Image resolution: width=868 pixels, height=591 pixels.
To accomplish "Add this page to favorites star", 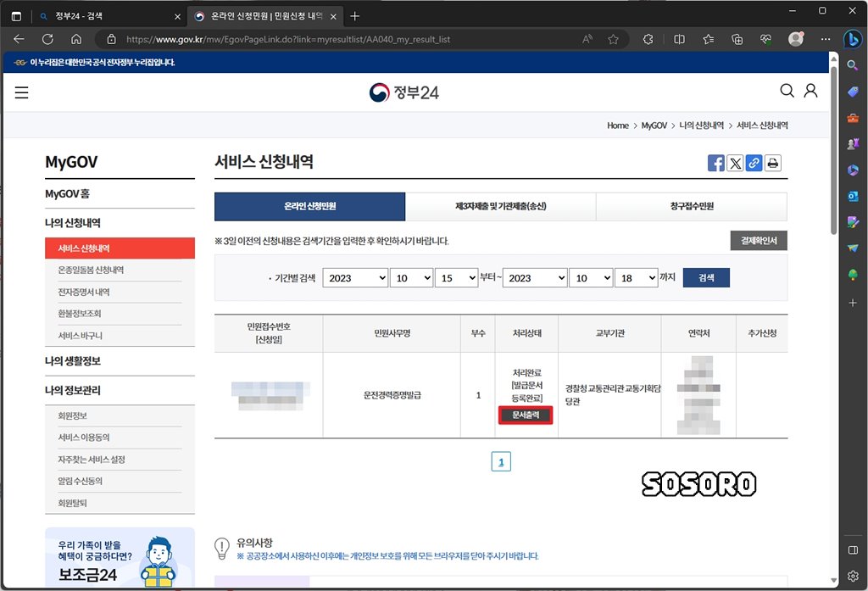I will tap(613, 39).
